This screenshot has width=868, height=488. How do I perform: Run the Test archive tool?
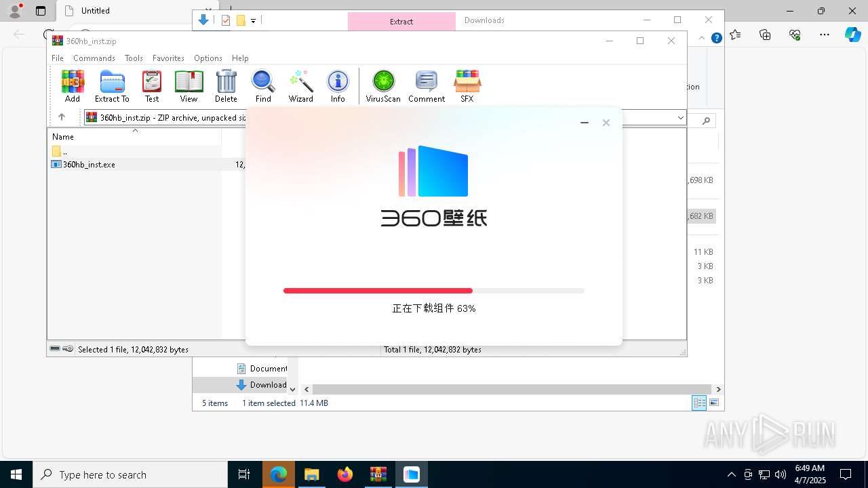pyautogui.click(x=152, y=86)
